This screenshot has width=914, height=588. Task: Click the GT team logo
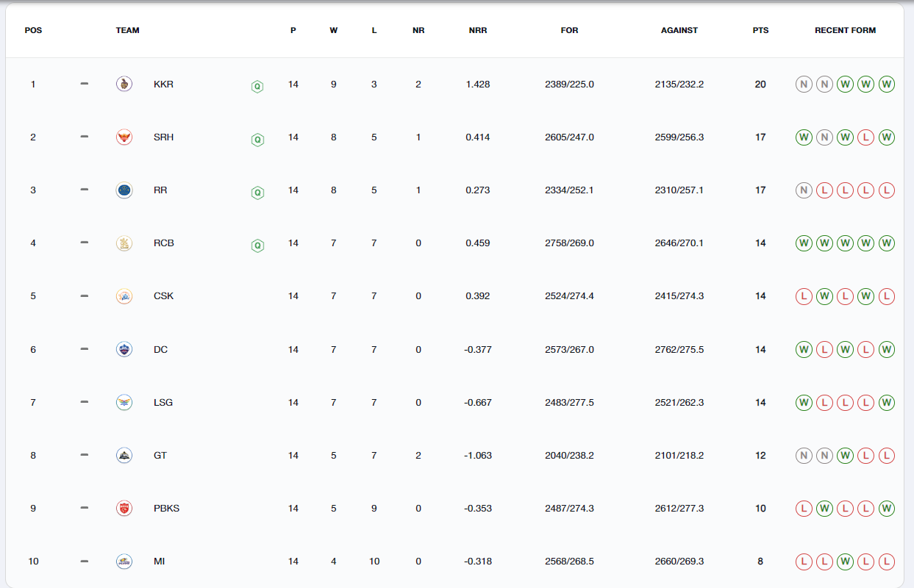pos(124,455)
